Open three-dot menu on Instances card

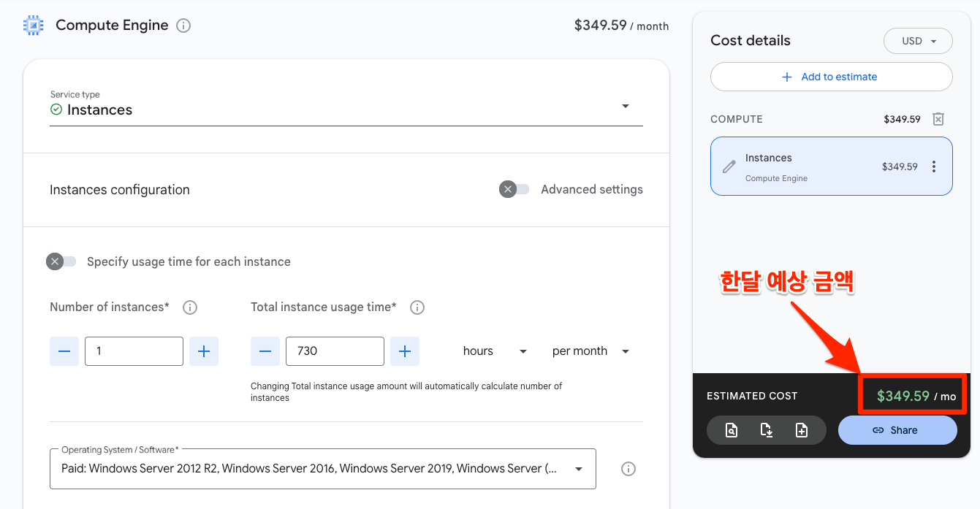934,167
